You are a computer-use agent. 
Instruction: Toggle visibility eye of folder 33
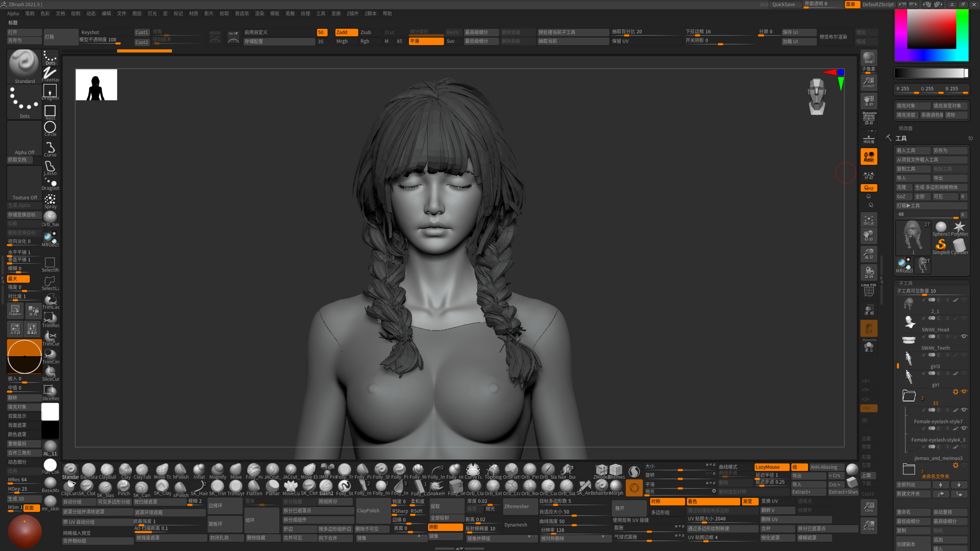[964, 391]
